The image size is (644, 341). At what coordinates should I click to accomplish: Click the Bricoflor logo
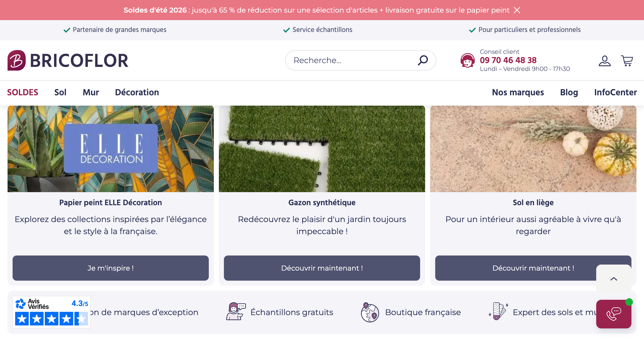(68, 60)
